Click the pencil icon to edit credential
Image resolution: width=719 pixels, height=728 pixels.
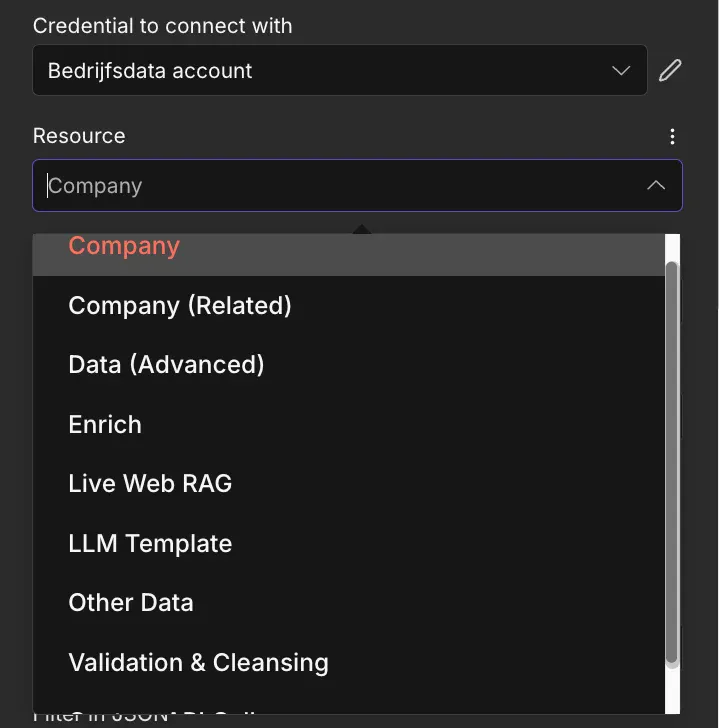[x=670, y=70]
